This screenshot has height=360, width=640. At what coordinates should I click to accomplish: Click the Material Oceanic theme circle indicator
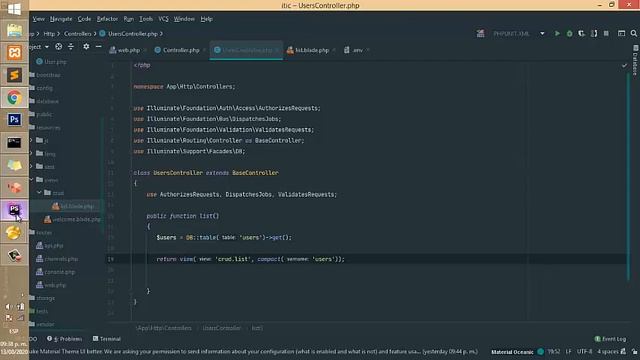click(x=540, y=351)
